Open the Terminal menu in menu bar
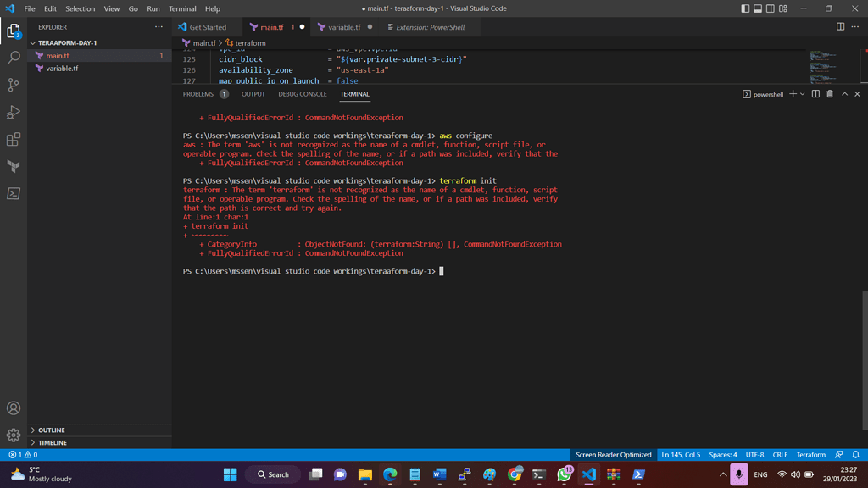The image size is (868, 488). click(182, 8)
